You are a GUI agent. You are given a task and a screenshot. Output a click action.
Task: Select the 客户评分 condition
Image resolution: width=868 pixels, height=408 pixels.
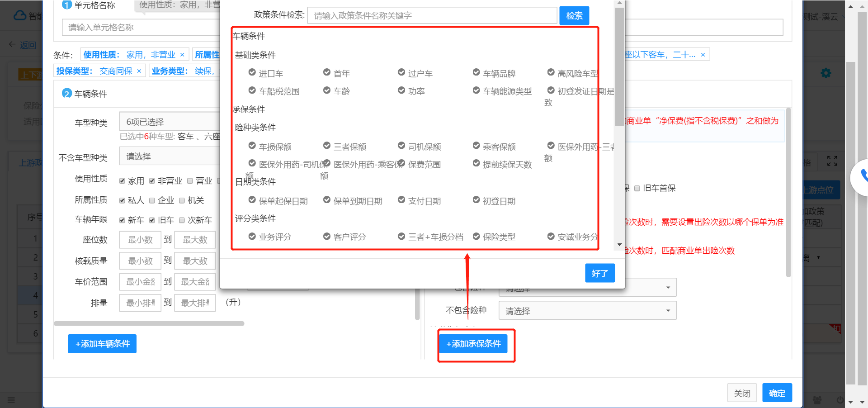344,237
